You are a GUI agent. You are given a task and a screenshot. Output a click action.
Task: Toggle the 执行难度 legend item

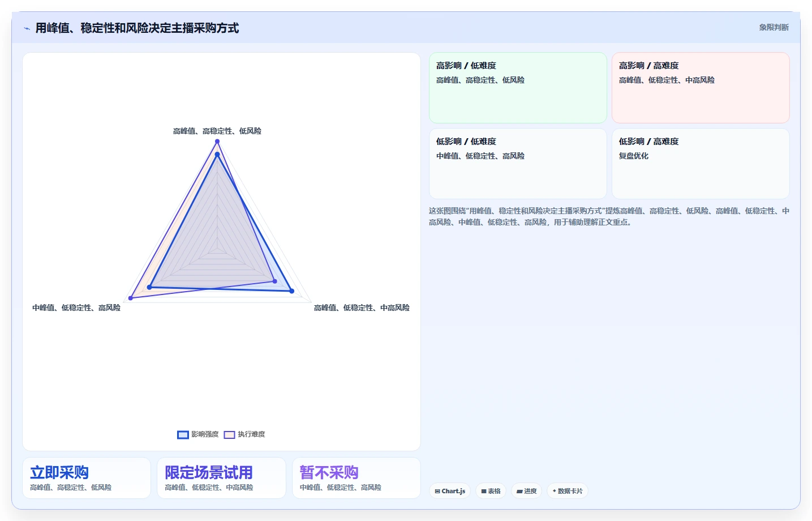(x=244, y=434)
